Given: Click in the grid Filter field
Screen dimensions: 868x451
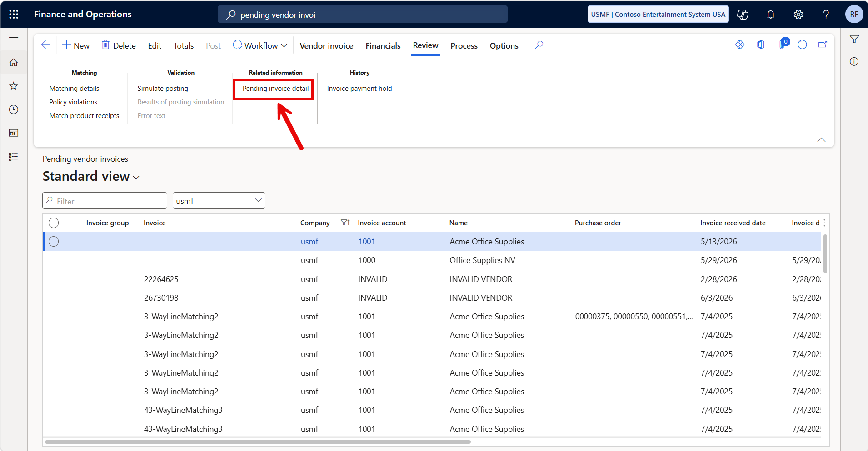Looking at the screenshot, I should point(105,201).
